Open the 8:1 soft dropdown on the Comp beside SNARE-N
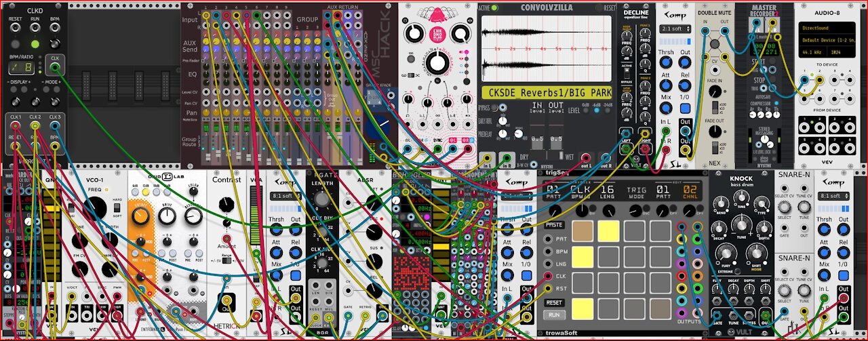Image resolution: width=868 pixels, height=341 pixels. click(x=833, y=196)
